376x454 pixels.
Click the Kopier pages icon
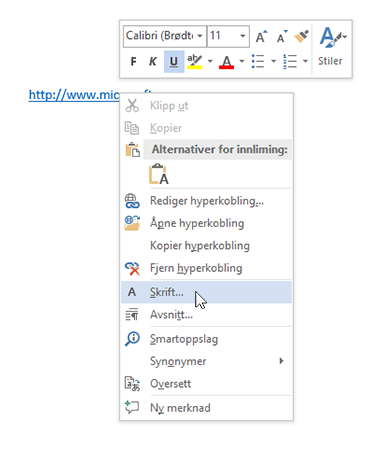[x=132, y=128]
